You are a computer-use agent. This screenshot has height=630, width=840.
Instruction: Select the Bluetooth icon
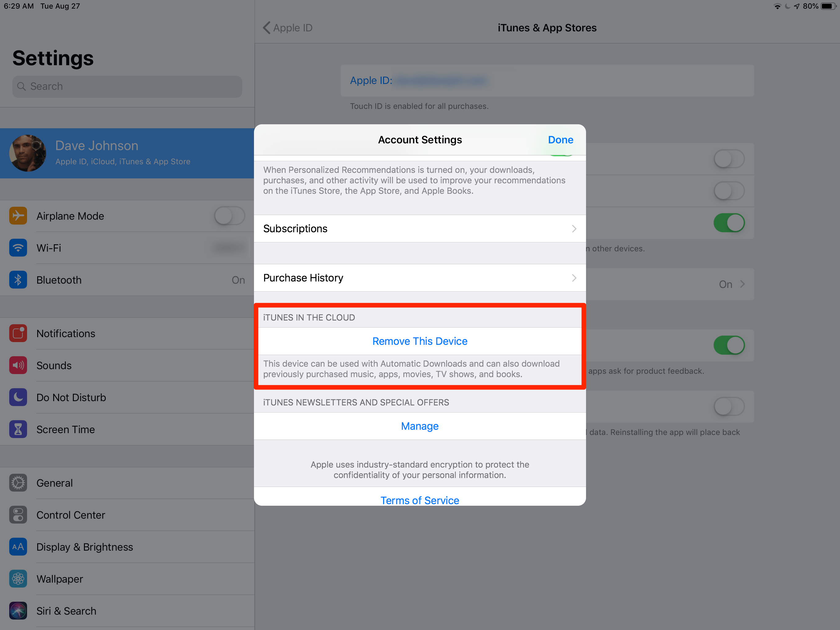coord(18,280)
